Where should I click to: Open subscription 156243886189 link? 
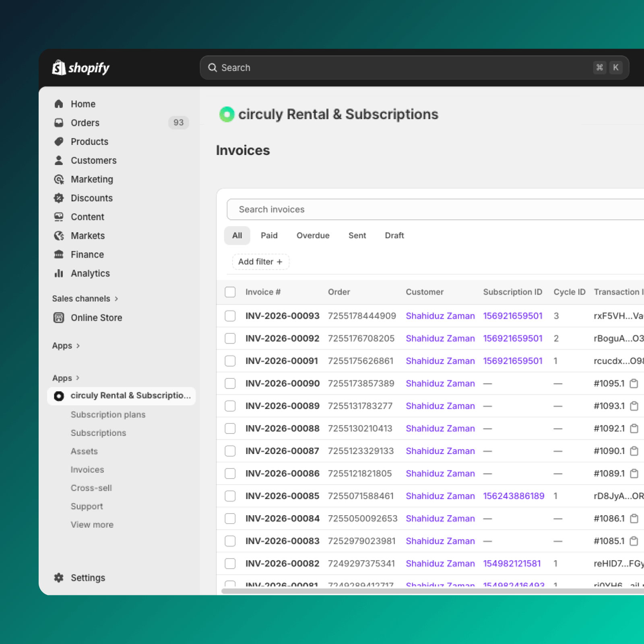tap(514, 496)
